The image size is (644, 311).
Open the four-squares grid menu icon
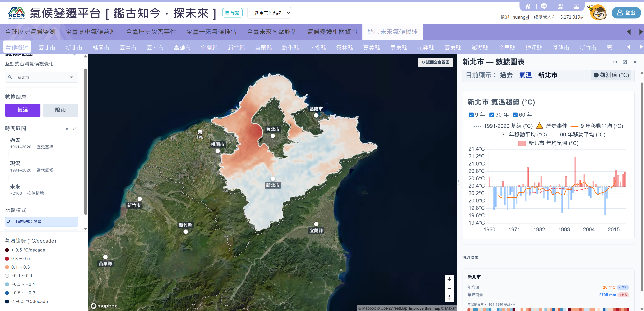(x=560, y=7)
